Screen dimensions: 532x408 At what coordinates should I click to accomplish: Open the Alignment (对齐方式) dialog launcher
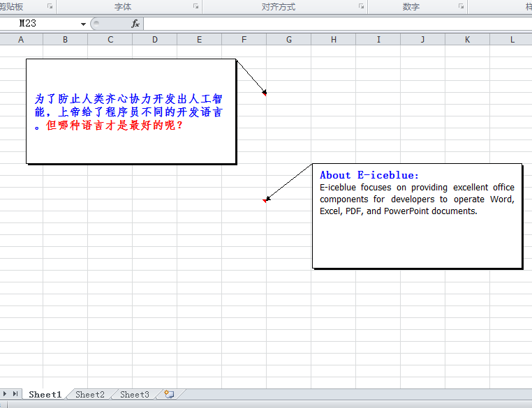point(362,6)
